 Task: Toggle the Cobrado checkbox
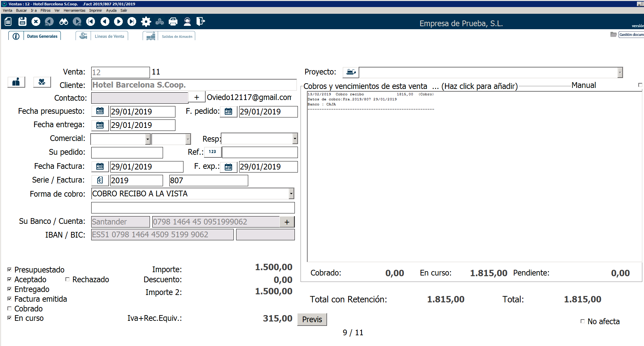(9, 308)
